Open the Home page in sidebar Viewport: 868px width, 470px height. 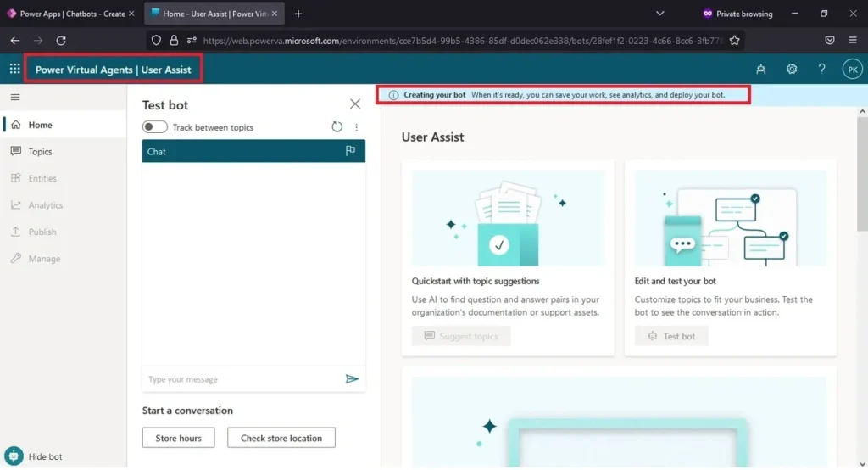pyautogui.click(x=63, y=125)
